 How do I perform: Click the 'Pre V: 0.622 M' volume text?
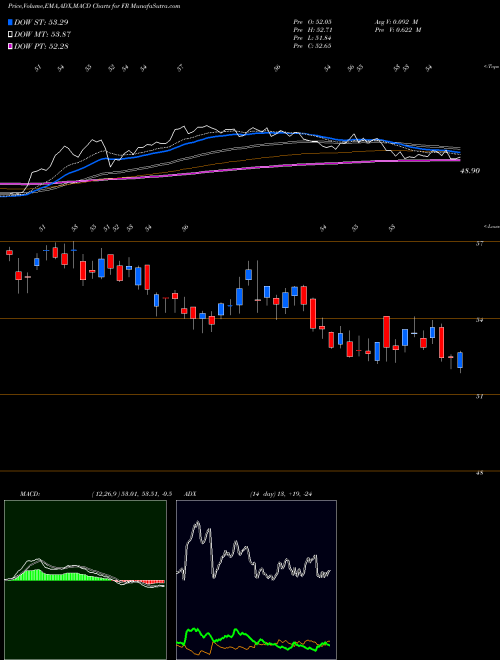click(x=397, y=30)
